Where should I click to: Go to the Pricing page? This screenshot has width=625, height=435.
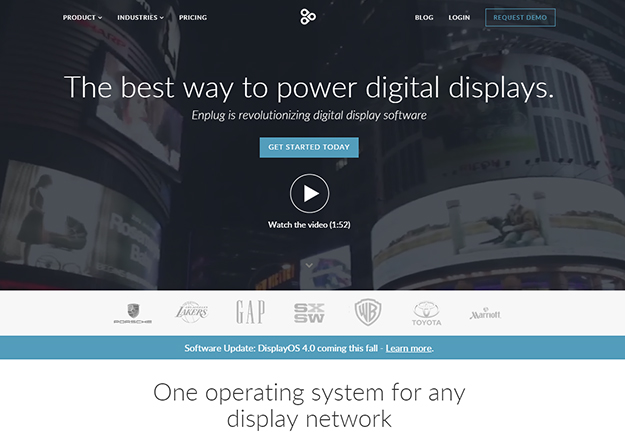tap(193, 18)
